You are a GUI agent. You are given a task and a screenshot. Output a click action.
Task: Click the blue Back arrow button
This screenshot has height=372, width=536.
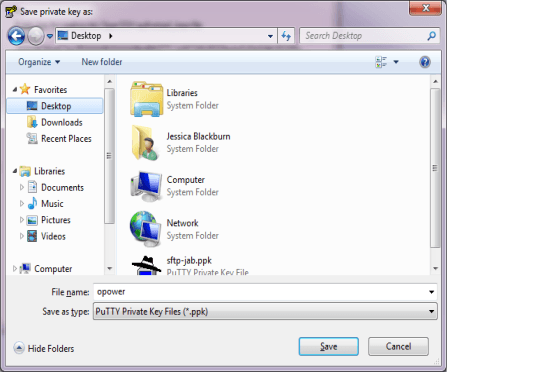(16, 36)
